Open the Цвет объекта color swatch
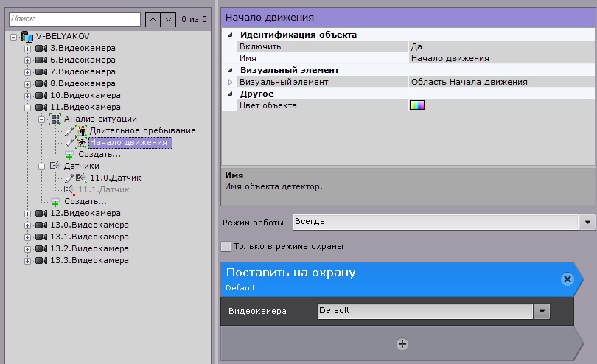Image resolution: width=597 pixels, height=364 pixels. (417, 105)
